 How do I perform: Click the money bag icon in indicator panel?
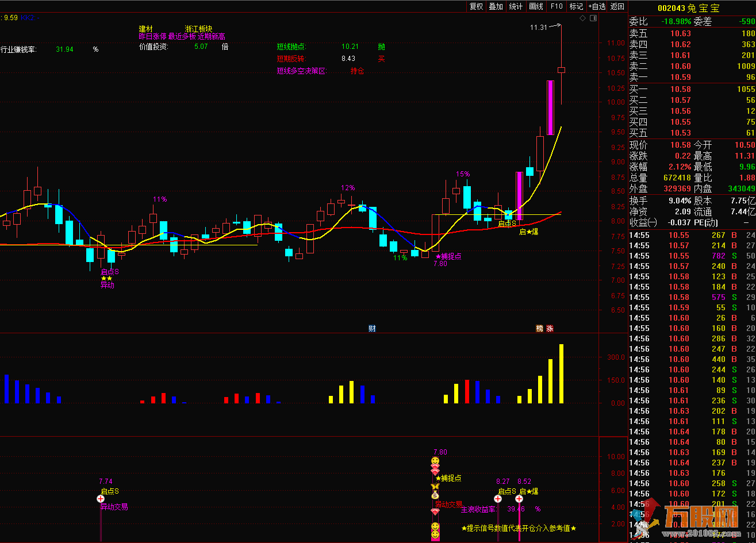pos(435,495)
